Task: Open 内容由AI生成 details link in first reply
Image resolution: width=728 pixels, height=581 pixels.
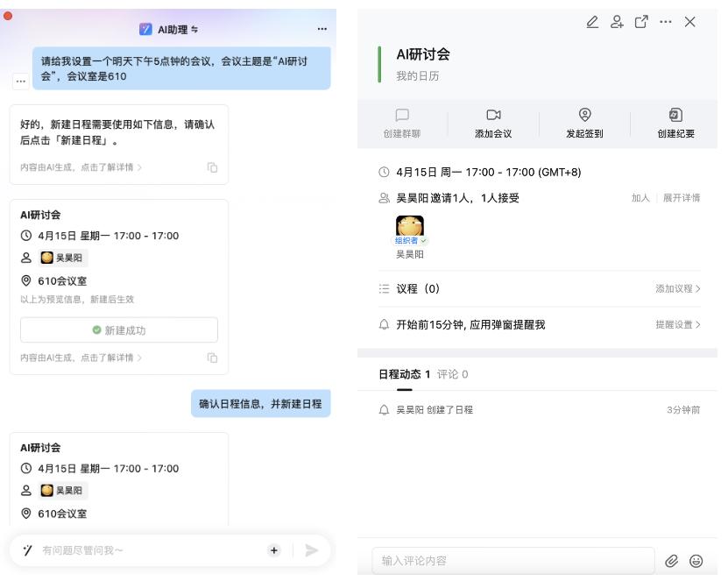Action: click(x=81, y=167)
